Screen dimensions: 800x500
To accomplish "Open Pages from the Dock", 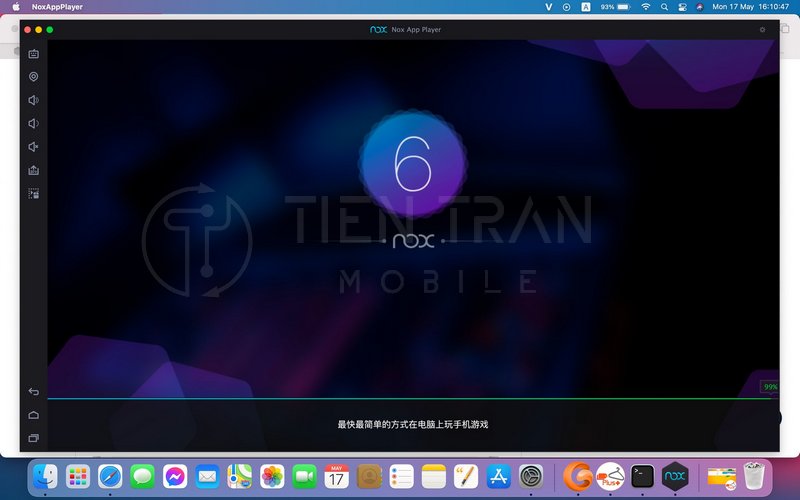I will pos(466,477).
